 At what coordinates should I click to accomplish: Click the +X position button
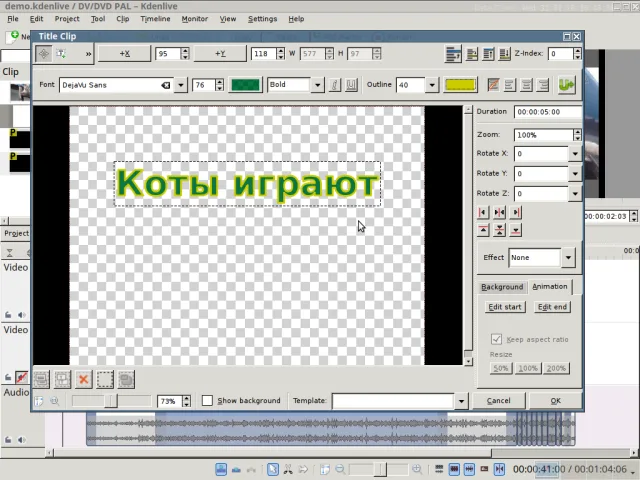(124, 54)
